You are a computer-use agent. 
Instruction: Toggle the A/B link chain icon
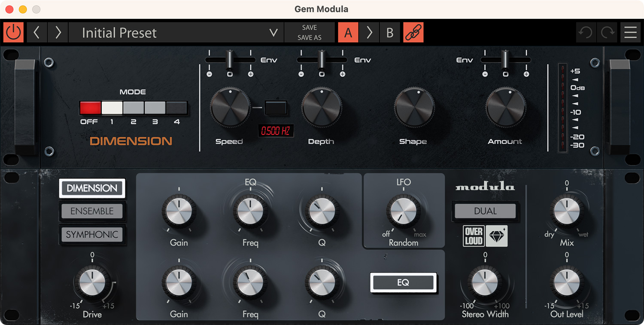(x=413, y=33)
